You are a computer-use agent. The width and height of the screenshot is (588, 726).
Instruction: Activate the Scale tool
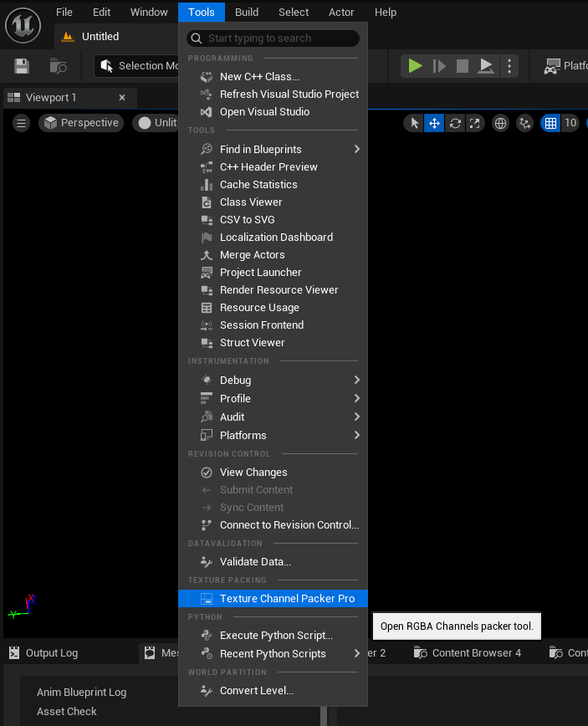click(475, 123)
